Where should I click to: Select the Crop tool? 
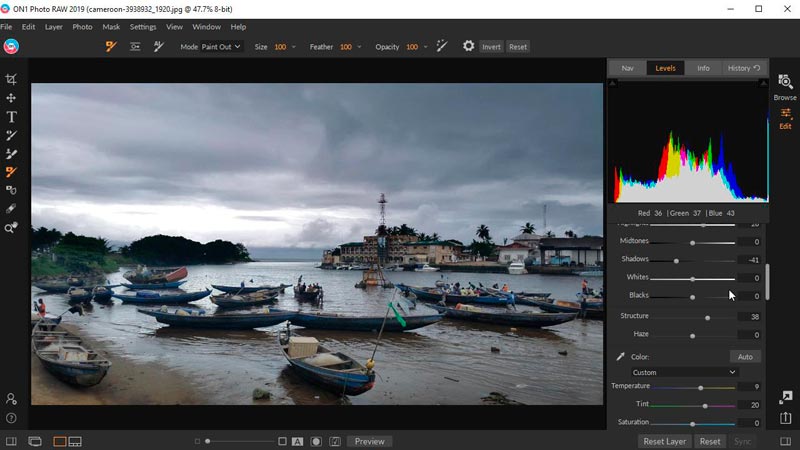pos(11,79)
